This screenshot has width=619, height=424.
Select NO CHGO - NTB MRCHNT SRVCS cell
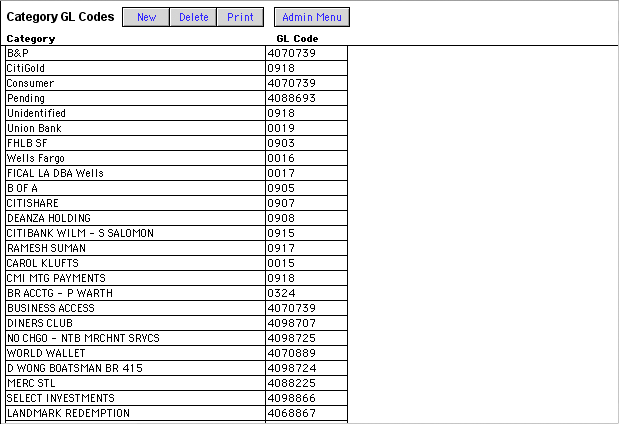(135, 338)
